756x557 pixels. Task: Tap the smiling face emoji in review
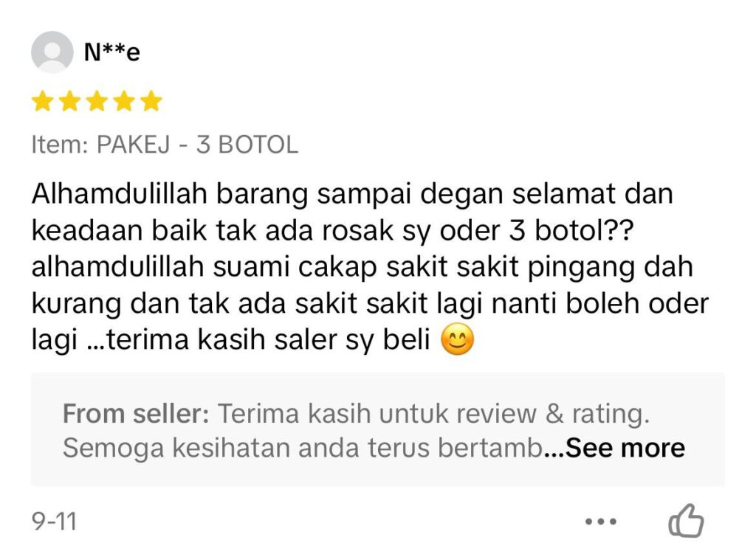tap(458, 339)
